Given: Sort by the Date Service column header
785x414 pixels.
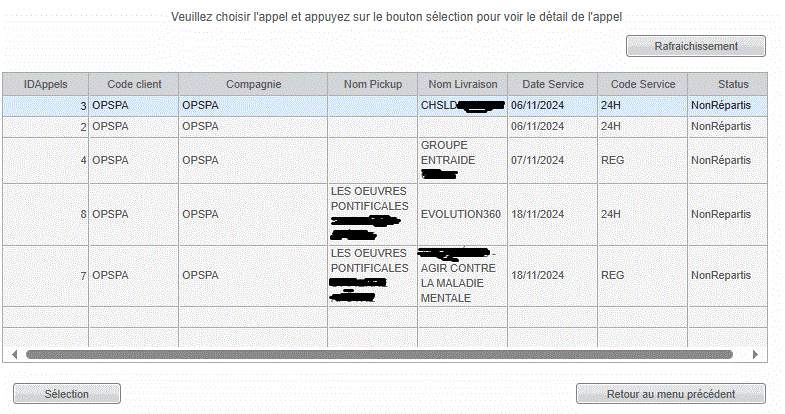Looking at the screenshot, I should click(x=552, y=84).
